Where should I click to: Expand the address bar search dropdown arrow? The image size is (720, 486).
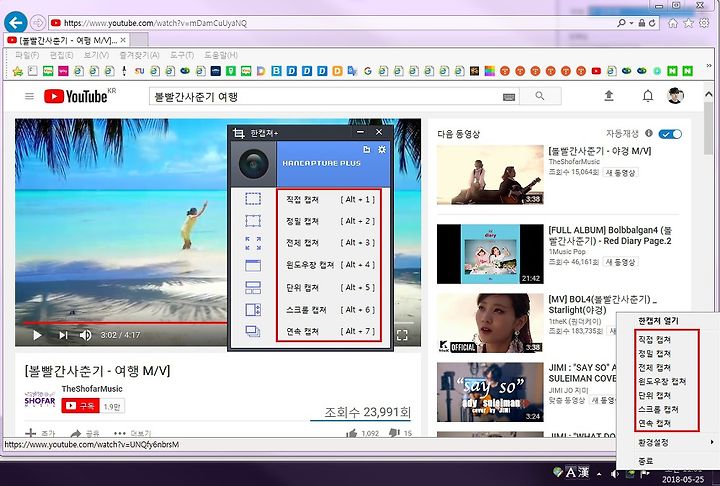point(631,23)
